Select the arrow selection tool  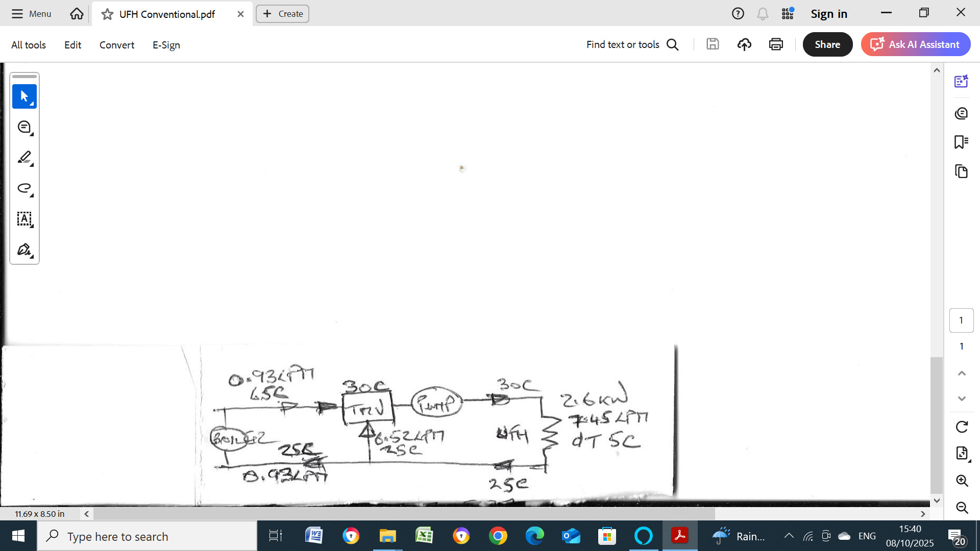pyautogui.click(x=24, y=96)
